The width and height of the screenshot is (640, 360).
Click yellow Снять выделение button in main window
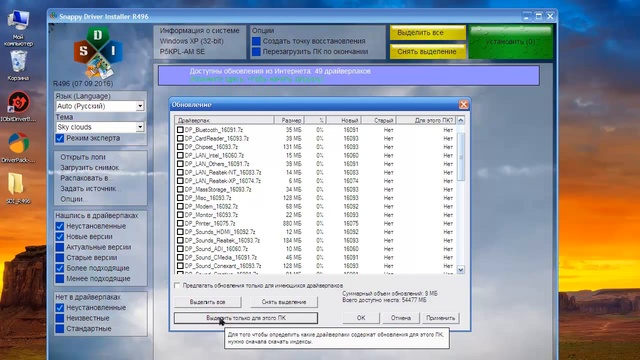coord(427,51)
